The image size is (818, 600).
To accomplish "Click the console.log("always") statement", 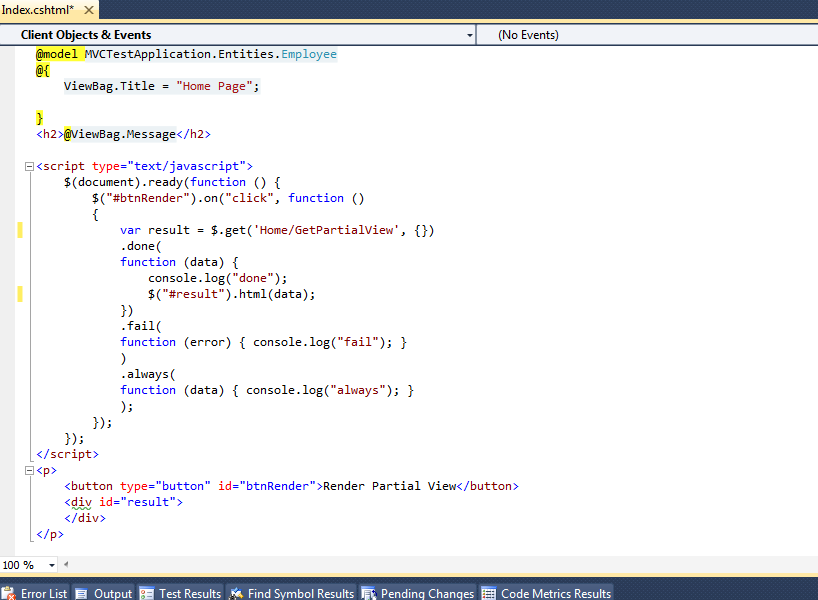I will pyautogui.click(x=322, y=390).
